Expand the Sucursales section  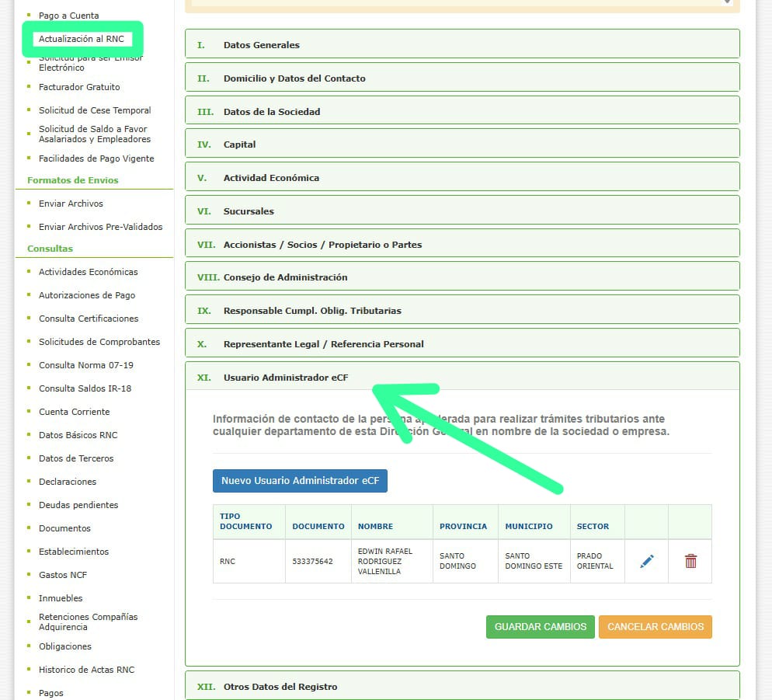click(462, 211)
